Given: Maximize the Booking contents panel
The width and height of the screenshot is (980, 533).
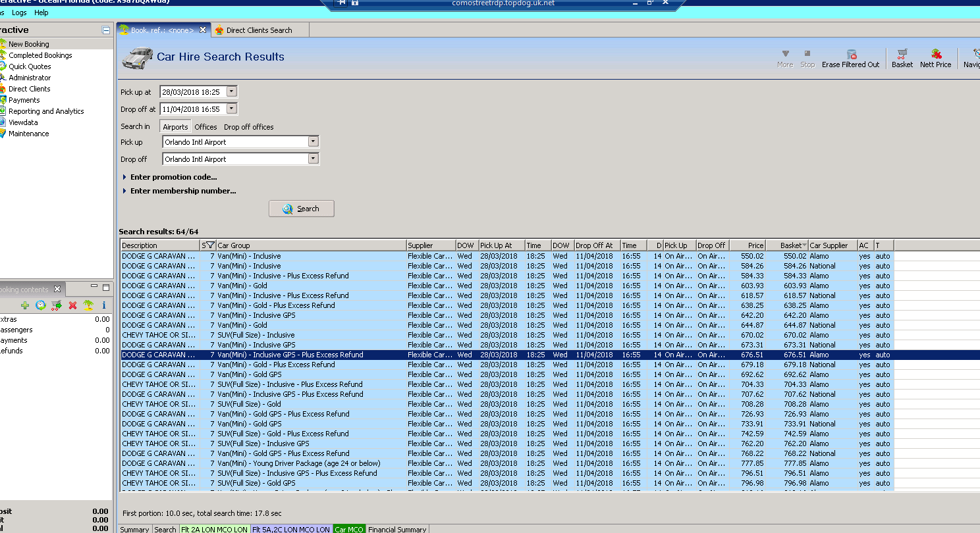Looking at the screenshot, I should [105, 288].
